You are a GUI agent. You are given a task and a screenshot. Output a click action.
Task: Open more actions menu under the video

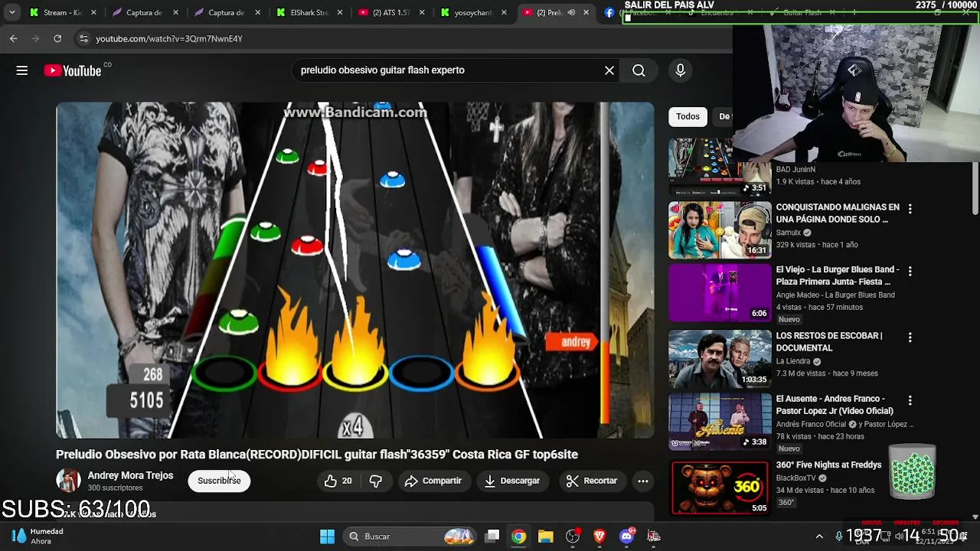(x=643, y=481)
